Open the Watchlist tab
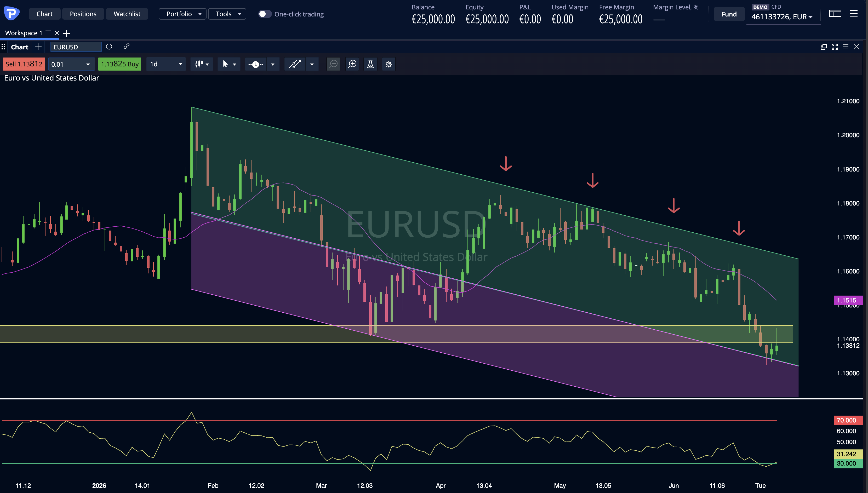This screenshot has width=868, height=493. click(127, 14)
